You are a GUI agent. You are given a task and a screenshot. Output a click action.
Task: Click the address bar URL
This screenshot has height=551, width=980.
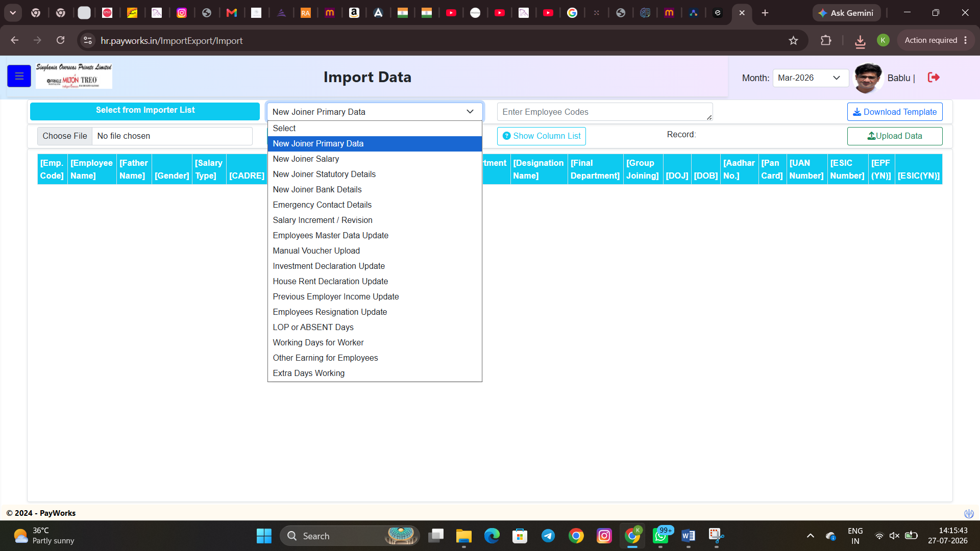[x=171, y=41]
